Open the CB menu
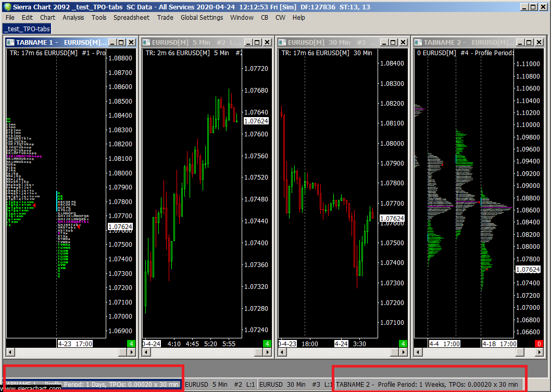551x392 pixels. click(x=265, y=18)
